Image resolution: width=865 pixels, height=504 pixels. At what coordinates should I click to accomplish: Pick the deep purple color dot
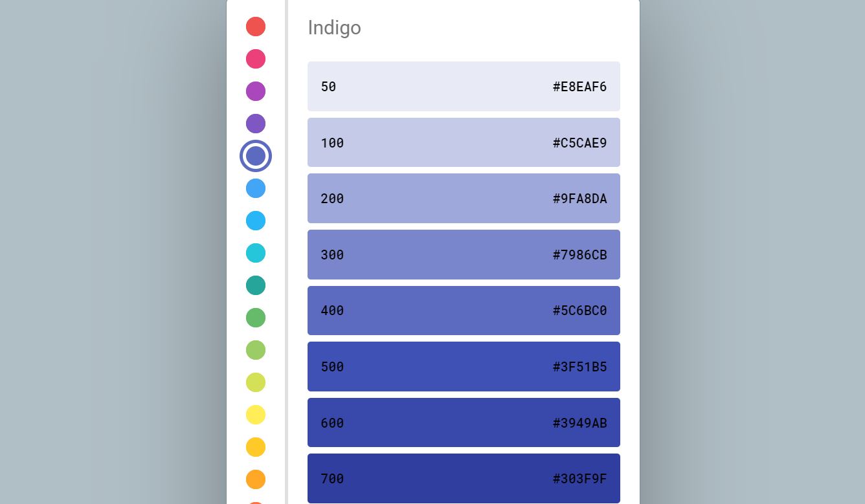[x=256, y=124]
